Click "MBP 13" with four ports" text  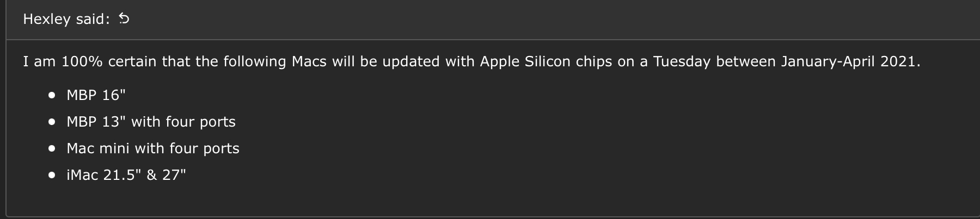151,122
